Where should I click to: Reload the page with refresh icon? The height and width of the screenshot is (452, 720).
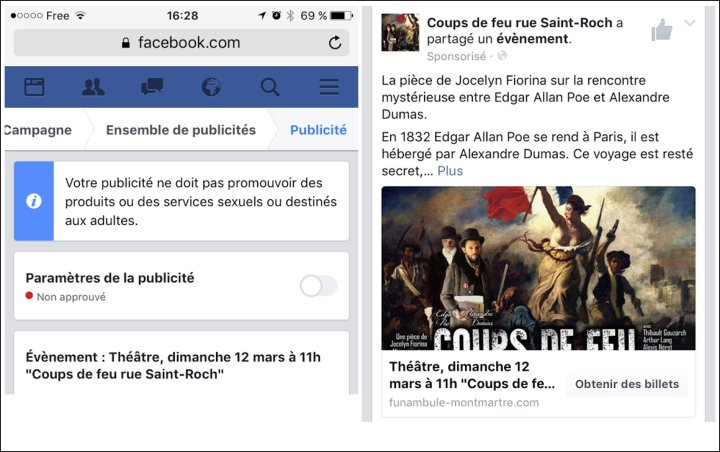335,43
